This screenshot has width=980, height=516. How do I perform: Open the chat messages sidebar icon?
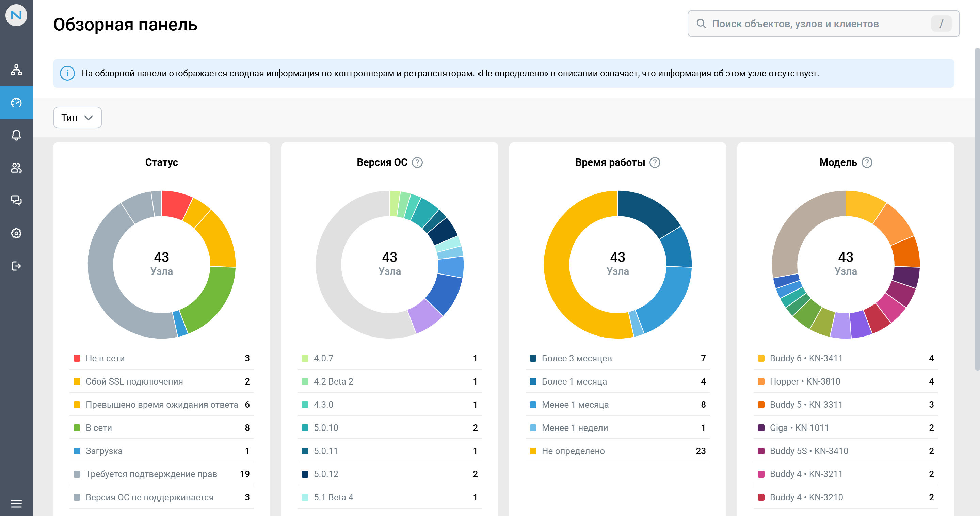[x=16, y=200]
